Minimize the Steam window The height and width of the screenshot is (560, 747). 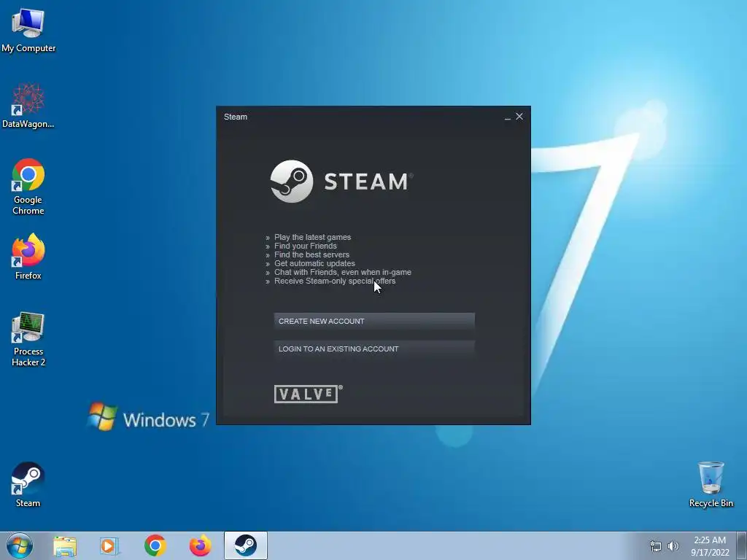click(508, 117)
